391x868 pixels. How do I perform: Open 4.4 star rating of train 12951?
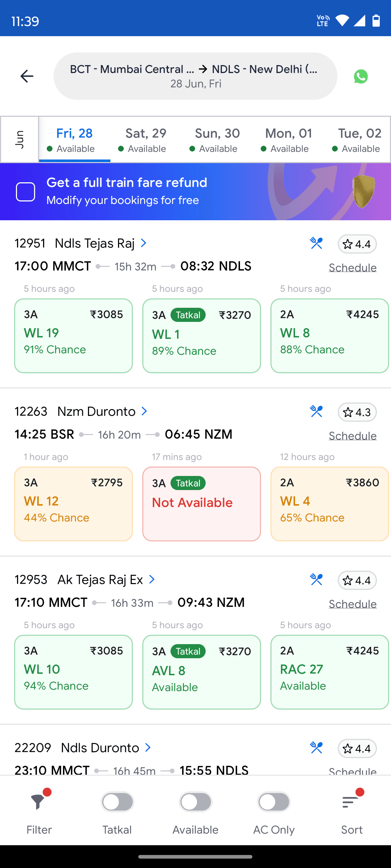[x=357, y=244]
